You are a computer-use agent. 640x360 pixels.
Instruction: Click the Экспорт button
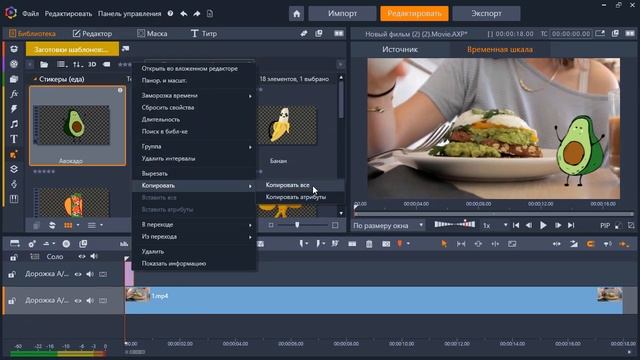pyautogui.click(x=487, y=13)
